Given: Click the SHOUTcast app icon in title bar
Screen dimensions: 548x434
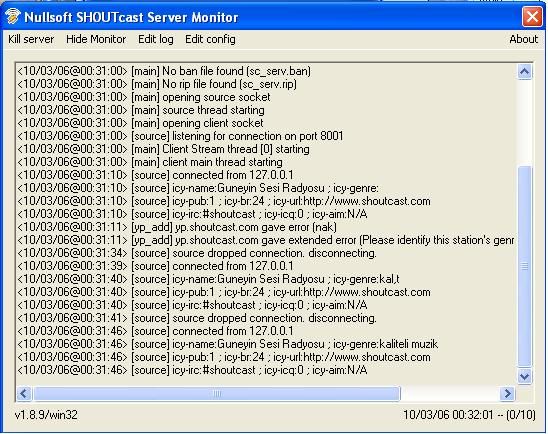Looking at the screenshot, I should (x=12, y=16).
